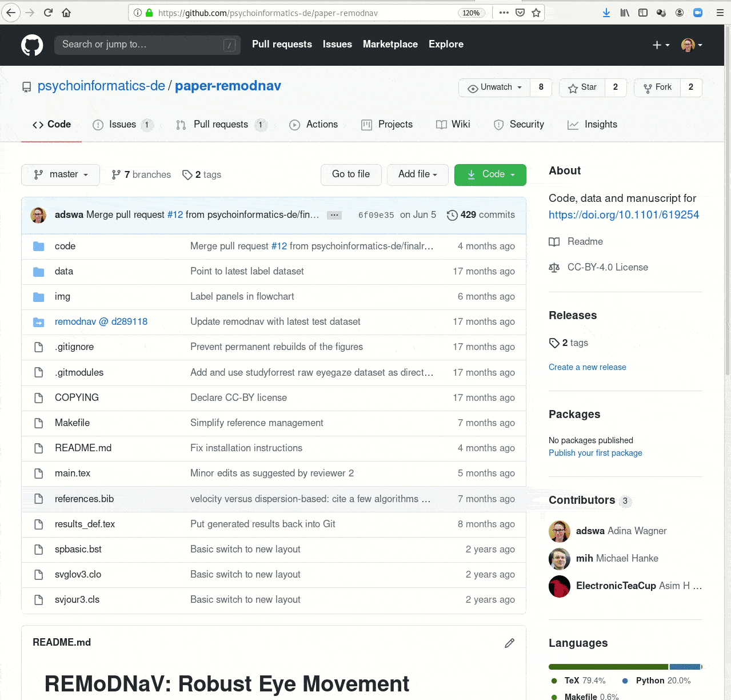Viewport: 731px width, 700px height.
Task: Open Marketplace from the top navigation
Action: 390,44
